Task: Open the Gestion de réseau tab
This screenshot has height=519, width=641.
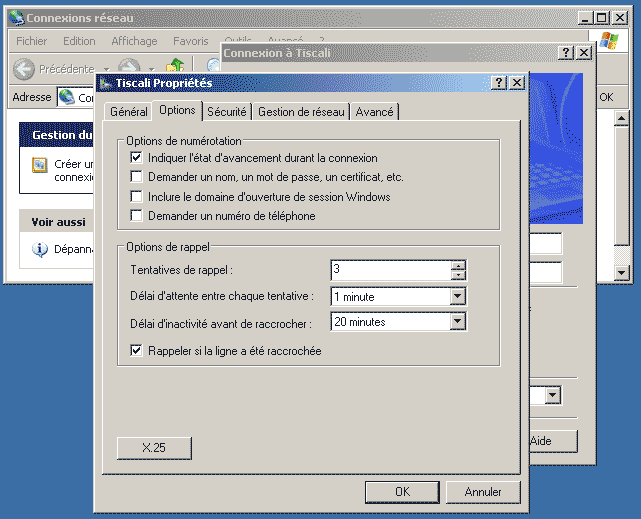Action: pos(301,112)
